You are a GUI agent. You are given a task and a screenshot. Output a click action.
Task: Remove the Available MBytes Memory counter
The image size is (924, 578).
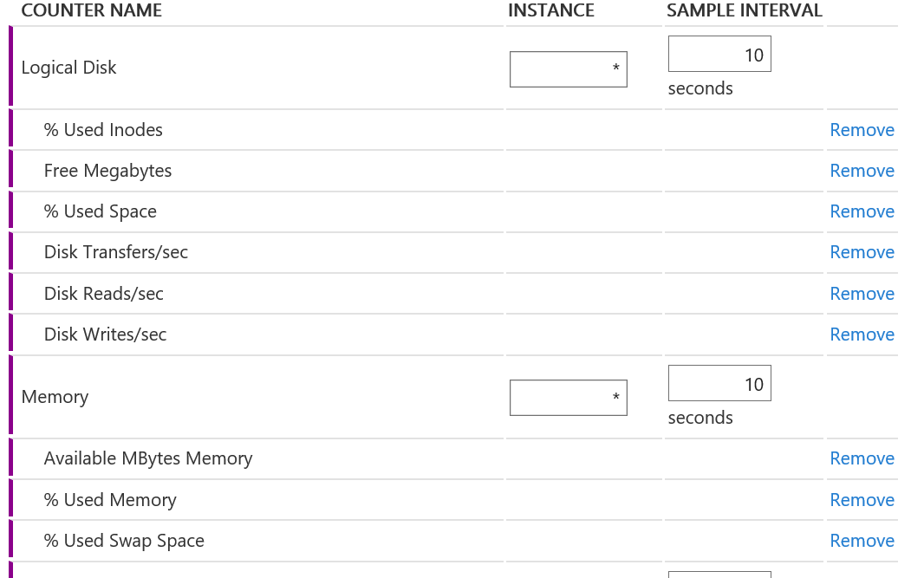pyautogui.click(x=862, y=458)
